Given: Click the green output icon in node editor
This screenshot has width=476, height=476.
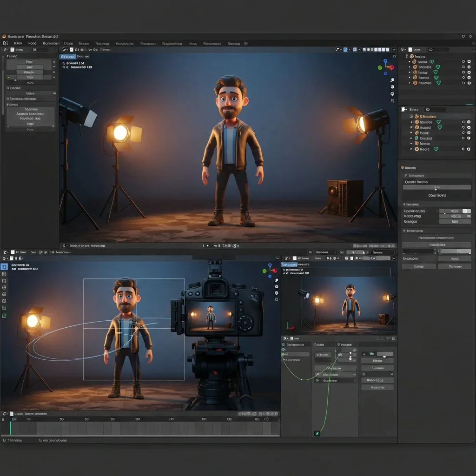Looking at the screenshot, I should tap(317, 434).
